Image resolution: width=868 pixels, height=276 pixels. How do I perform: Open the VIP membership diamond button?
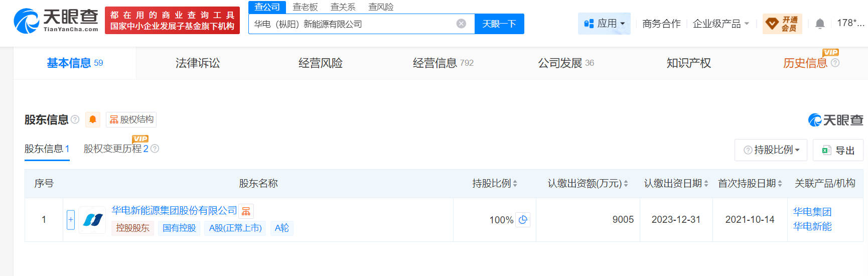(x=782, y=24)
